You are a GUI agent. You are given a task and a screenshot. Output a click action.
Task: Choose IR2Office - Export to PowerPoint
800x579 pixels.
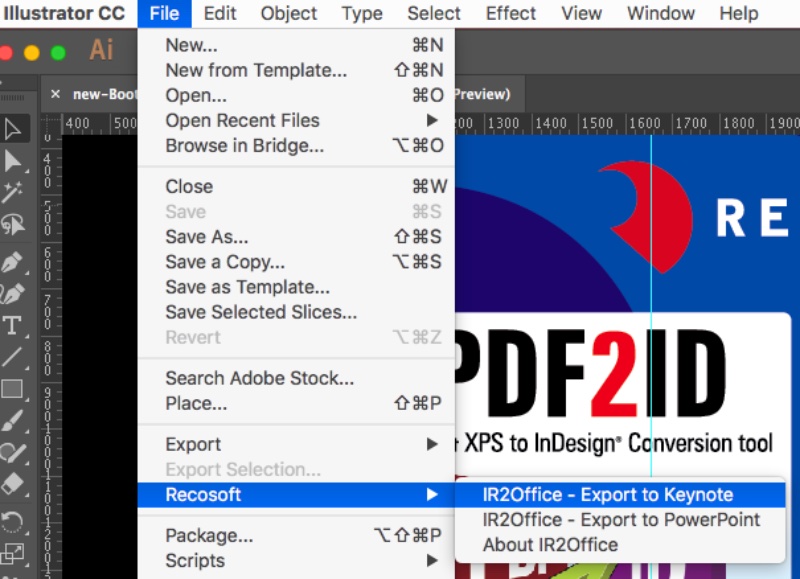621,520
